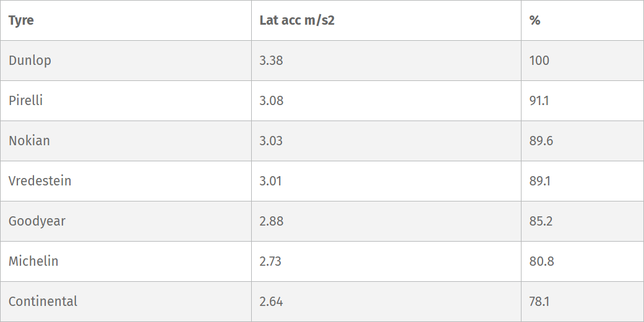Screen dimensions: 644x322
Task: Select the Continental tyre cell
Action: tap(43, 302)
